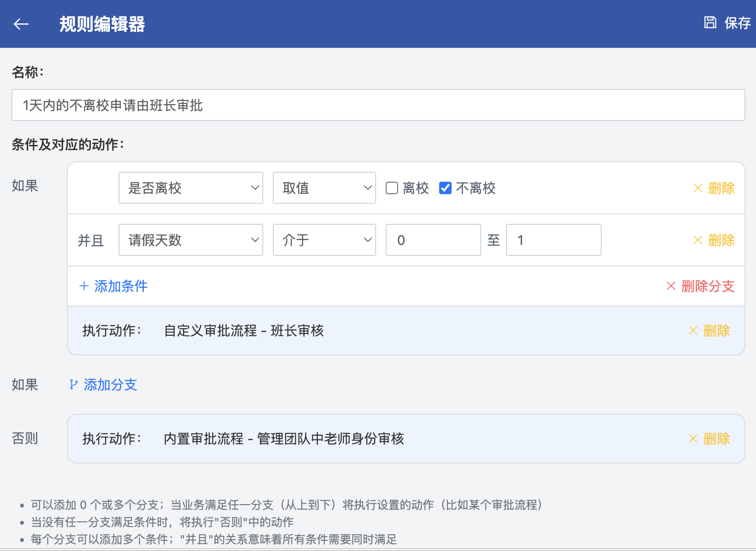Click the 添加条件 link text
The image size is (756, 551).
click(x=121, y=286)
